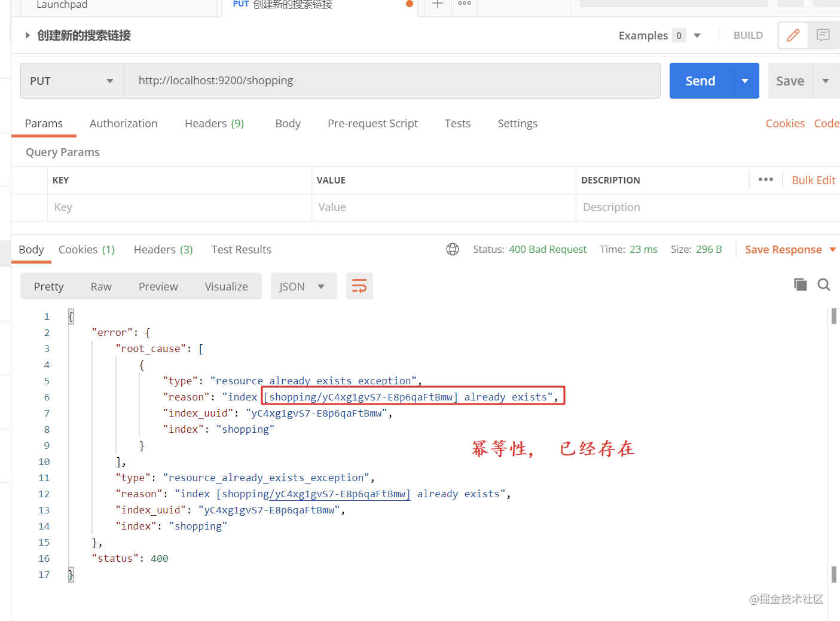Open tab options three-dot icon

coord(465,4)
